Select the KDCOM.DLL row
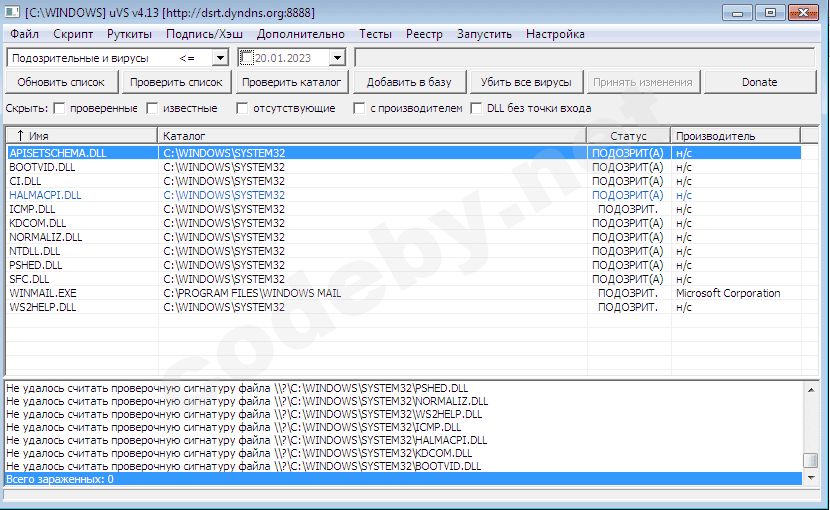 404,223
